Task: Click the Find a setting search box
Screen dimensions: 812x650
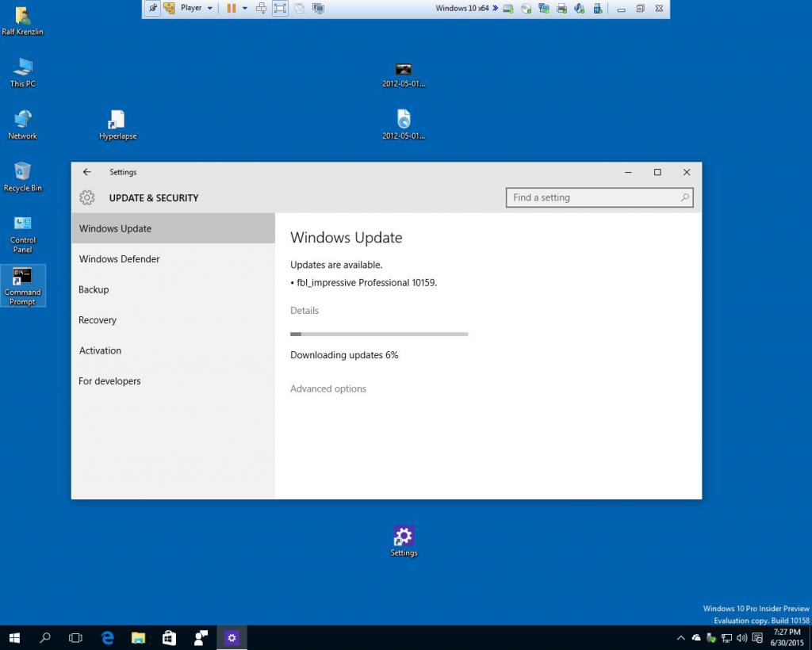Action: click(599, 197)
